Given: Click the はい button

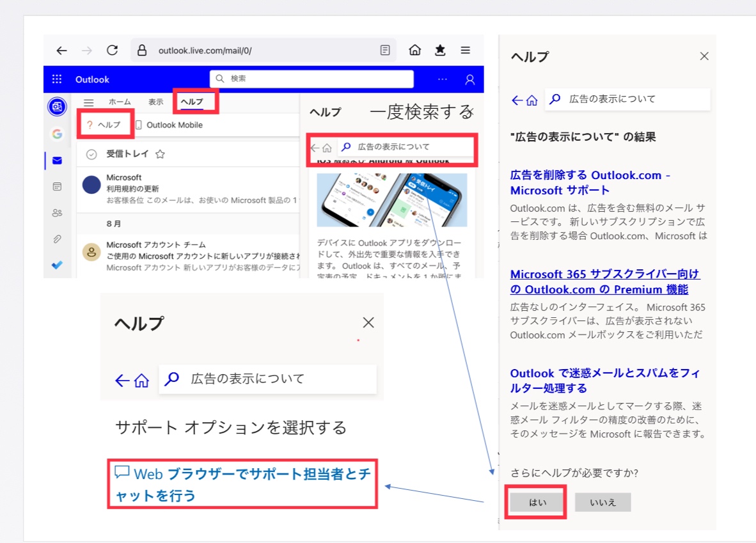Looking at the screenshot, I should (537, 503).
